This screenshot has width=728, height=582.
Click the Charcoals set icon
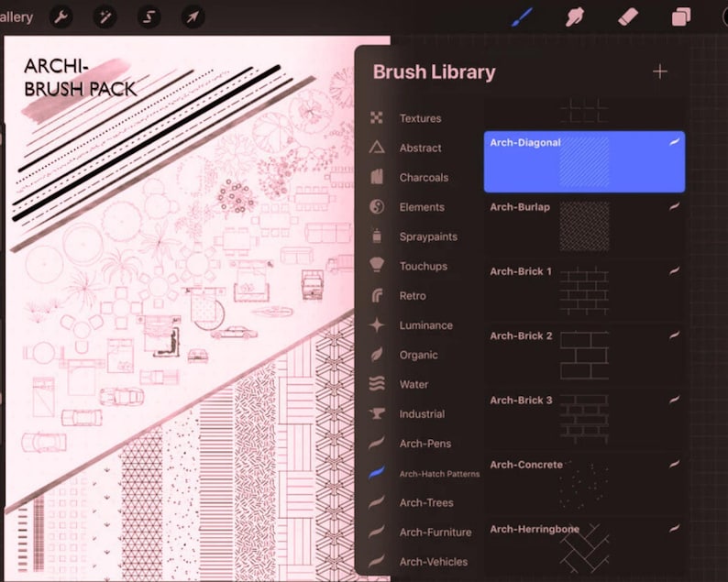pyautogui.click(x=377, y=177)
